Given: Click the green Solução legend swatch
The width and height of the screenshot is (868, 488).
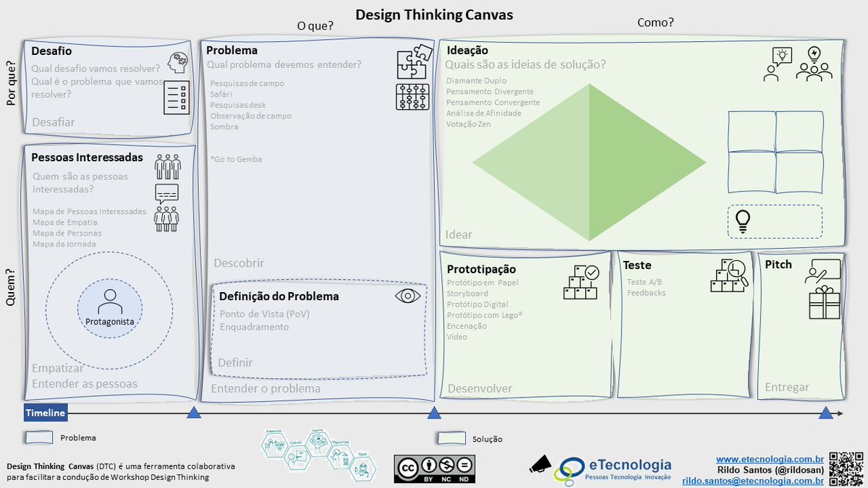Looking at the screenshot, I should 451,438.
